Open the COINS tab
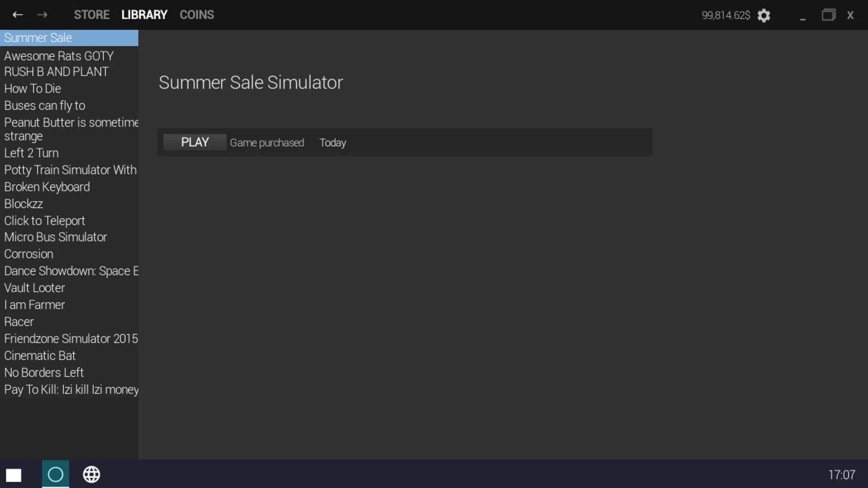The height and width of the screenshot is (488, 868). [197, 14]
